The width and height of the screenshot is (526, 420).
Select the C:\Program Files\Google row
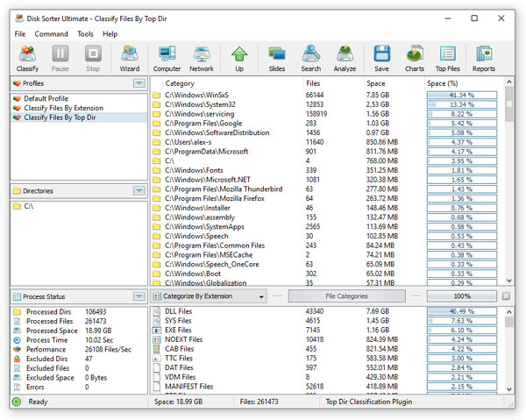pos(327,123)
